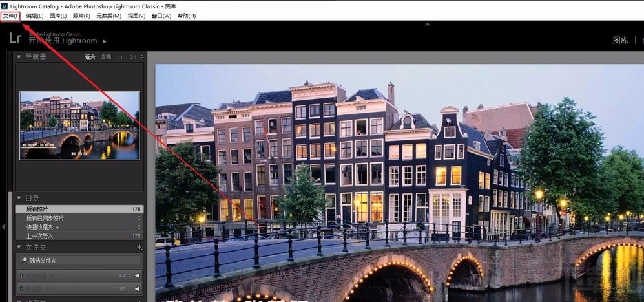The width and height of the screenshot is (644, 302).
Task: Expand the first volume (9.2) with its arrow
Action: [137, 275]
